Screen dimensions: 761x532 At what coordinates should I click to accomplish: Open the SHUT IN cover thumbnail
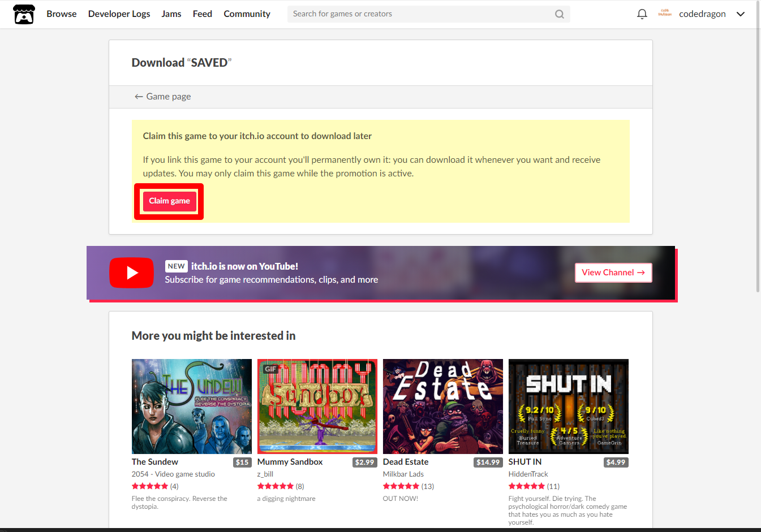coord(569,406)
